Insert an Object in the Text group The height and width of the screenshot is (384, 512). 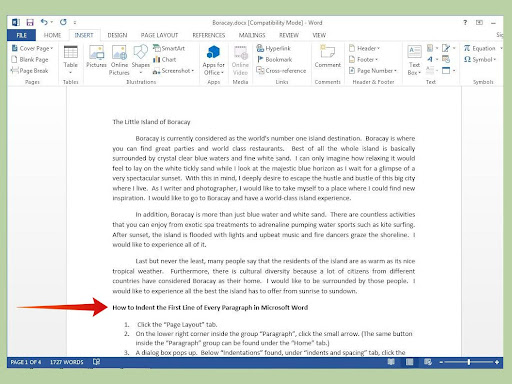[448, 71]
